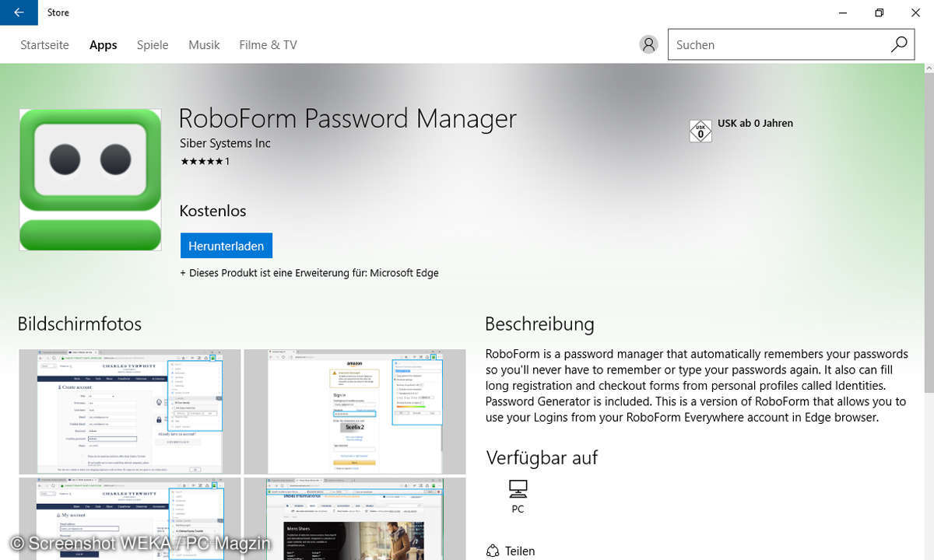Click the Siber Systems Inc publisher link
This screenshot has height=560, width=934.
tap(225, 143)
